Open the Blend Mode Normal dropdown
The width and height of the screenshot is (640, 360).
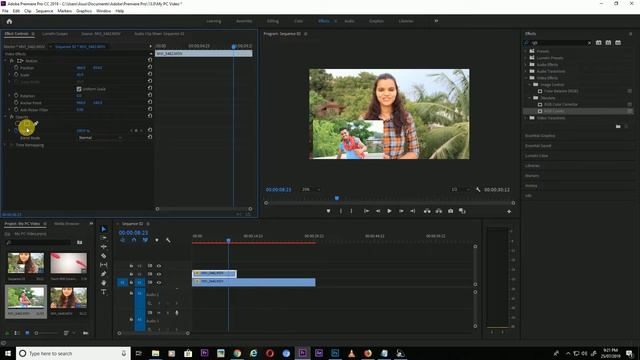point(100,138)
